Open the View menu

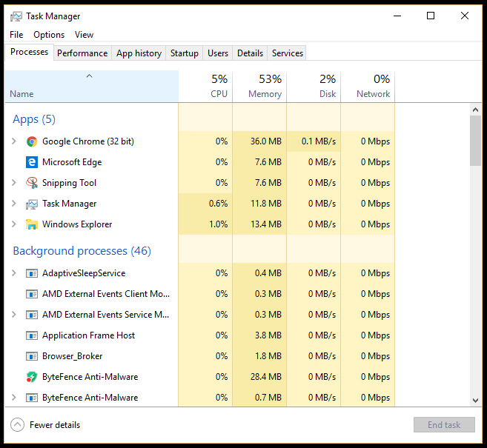point(84,35)
